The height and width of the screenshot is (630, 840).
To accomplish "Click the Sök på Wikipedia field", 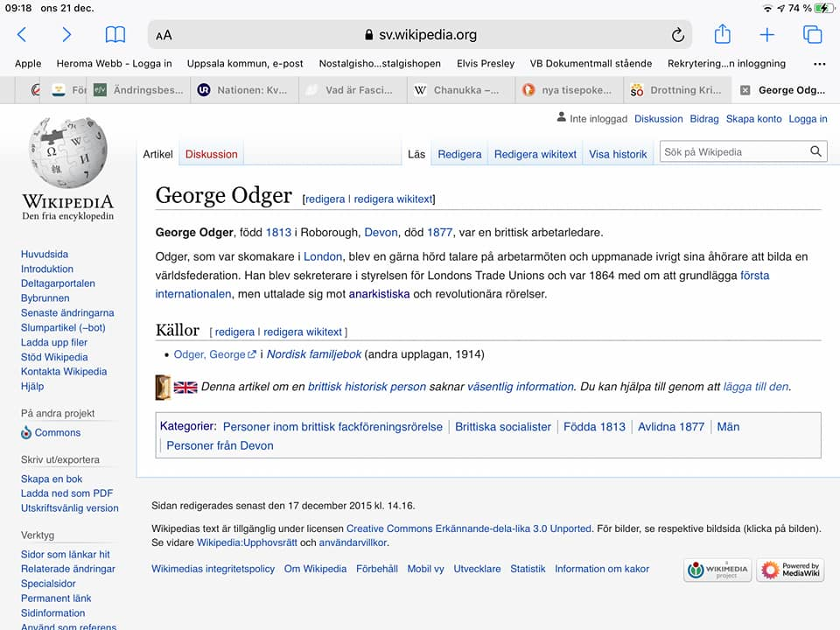I will click(x=733, y=152).
